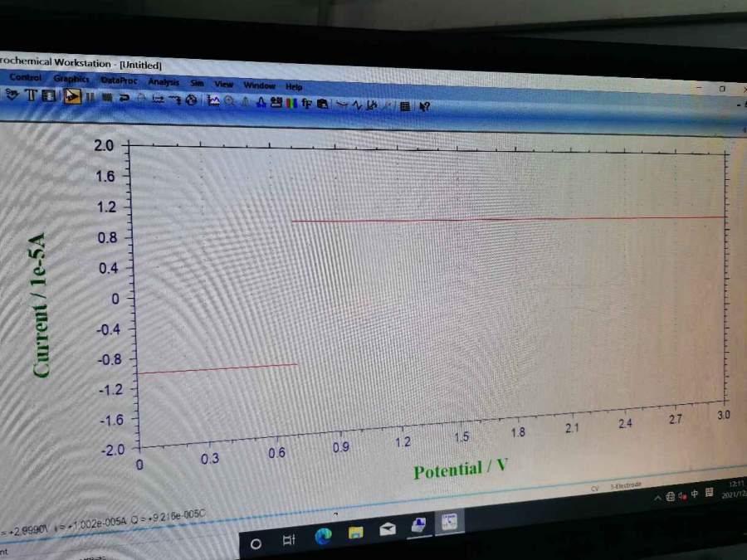Click the highlighted taskbar app at the far right
Screen dimensions: 747x560
pyautogui.click(x=449, y=521)
